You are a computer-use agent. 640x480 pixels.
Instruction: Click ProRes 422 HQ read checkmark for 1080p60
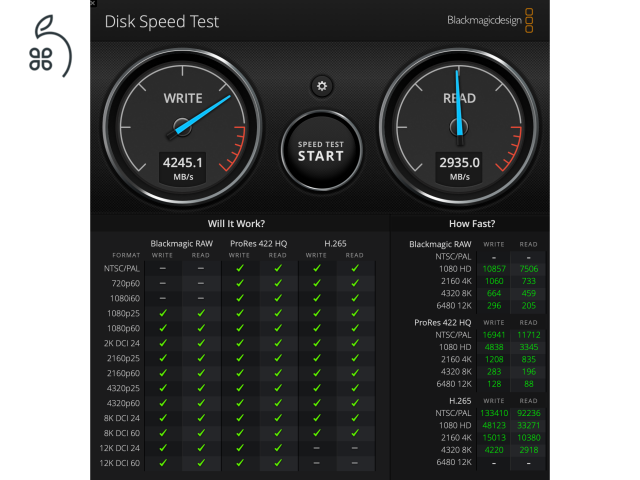(278, 328)
